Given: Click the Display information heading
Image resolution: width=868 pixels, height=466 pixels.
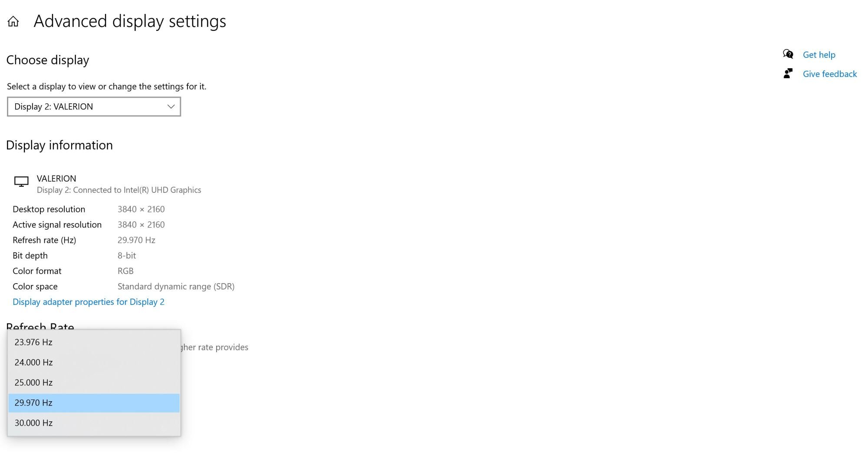Looking at the screenshot, I should pyautogui.click(x=59, y=145).
